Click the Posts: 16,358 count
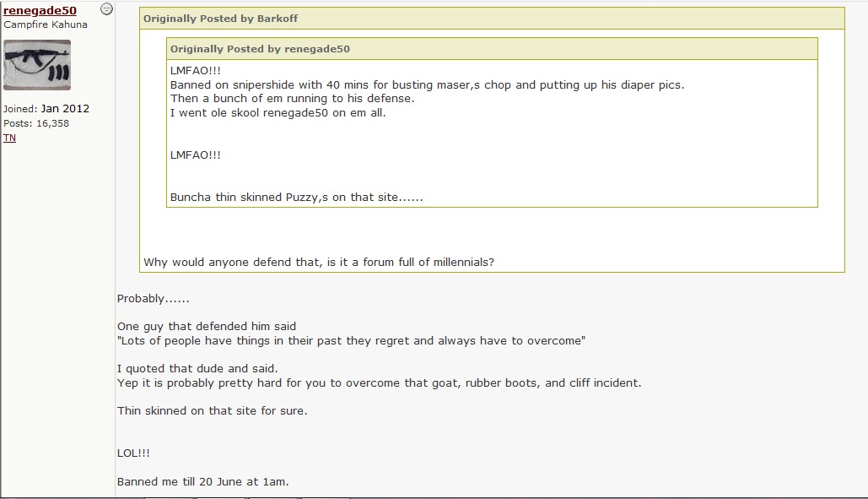Viewport: 868px width, 499px height. [x=36, y=123]
